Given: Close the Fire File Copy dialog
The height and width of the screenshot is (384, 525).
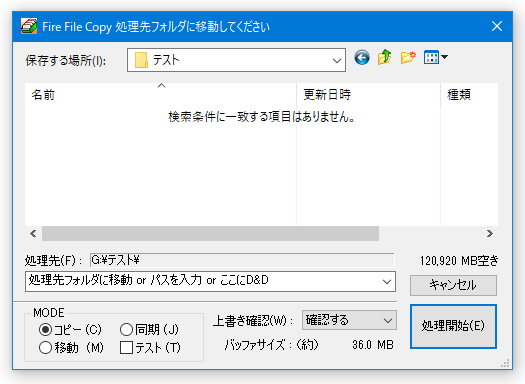Looking at the screenshot, I should click(x=497, y=26).
